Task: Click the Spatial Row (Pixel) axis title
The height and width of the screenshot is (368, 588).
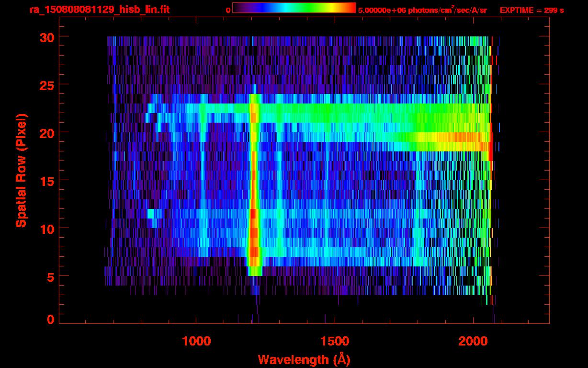Action: 21,171
